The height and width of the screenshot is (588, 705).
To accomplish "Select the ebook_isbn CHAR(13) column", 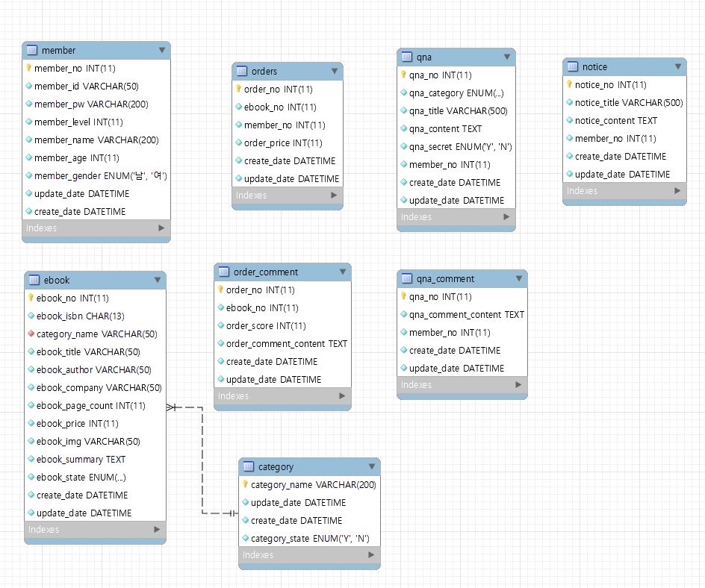I will (x=73, y=316).
